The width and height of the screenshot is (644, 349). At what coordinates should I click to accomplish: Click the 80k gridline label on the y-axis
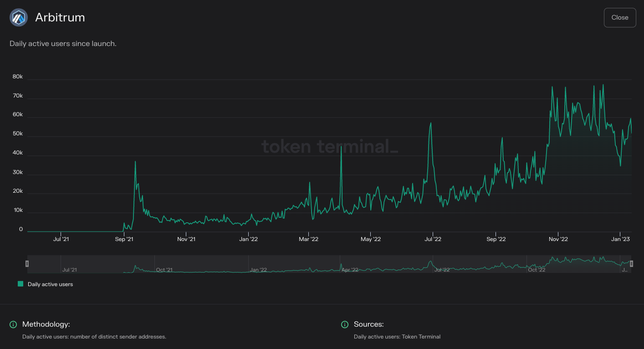[x=17, y=77]
